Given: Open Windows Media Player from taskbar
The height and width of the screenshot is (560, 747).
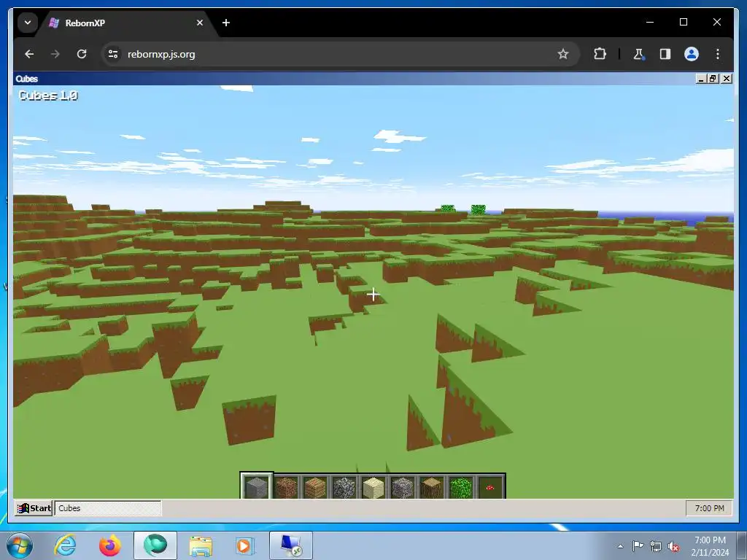Looking at the screenshot, I should click(245, 545).
